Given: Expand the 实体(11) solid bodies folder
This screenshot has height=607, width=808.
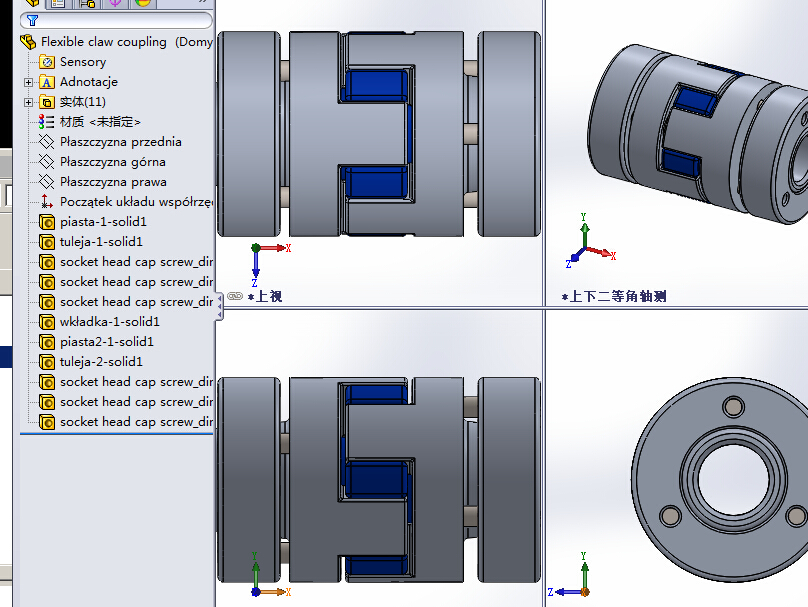Looking at the screenshot, I should pos(29,103).
